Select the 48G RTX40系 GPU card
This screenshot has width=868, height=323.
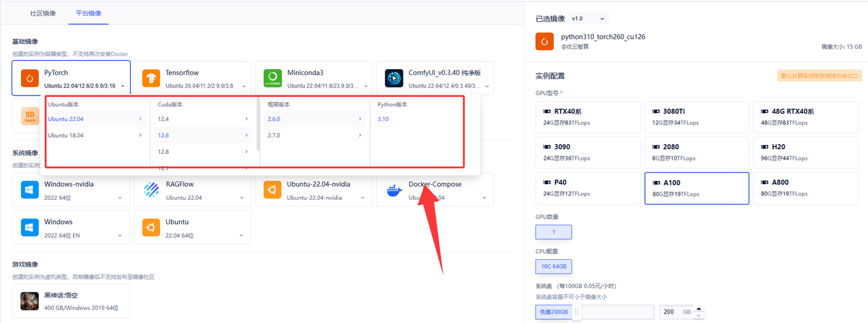805,116
